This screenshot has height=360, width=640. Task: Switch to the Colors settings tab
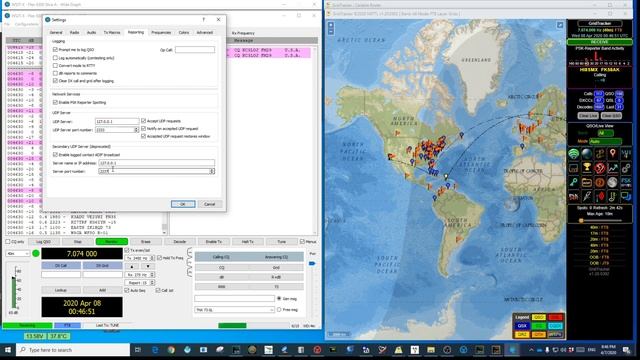pyautogui.click(x=184, y=32)
